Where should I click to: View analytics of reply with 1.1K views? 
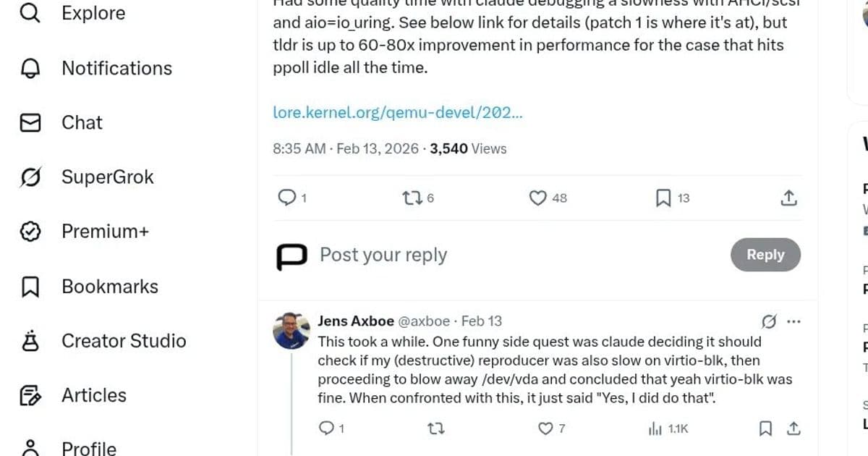(655, 428)
